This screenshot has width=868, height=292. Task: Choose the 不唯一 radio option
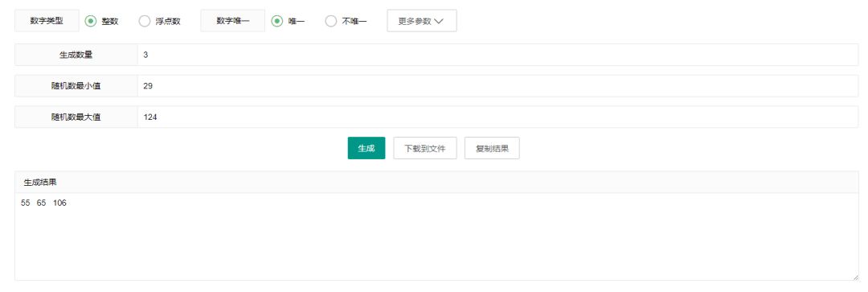(x=330, y=21)
